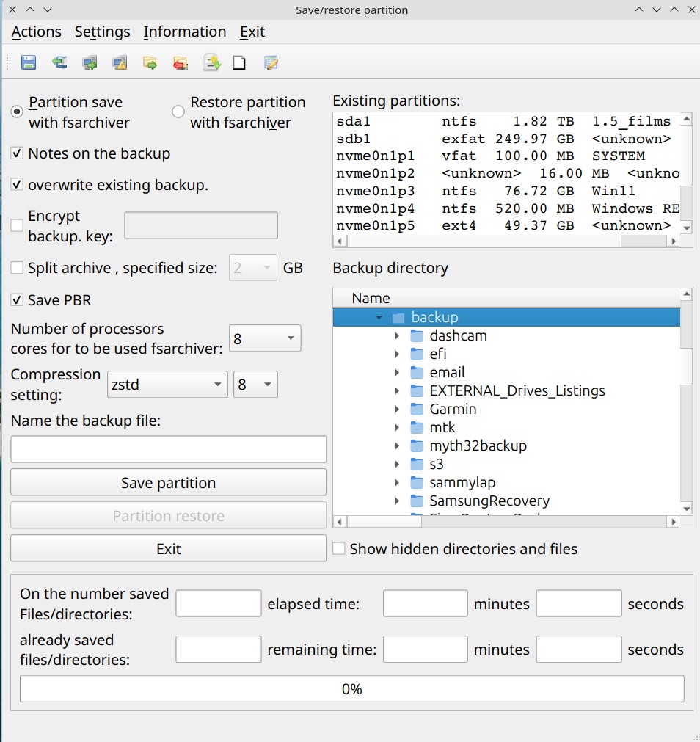700x742 pixels.
Task: Open the Information menu
Action: [x=184, y=32]
